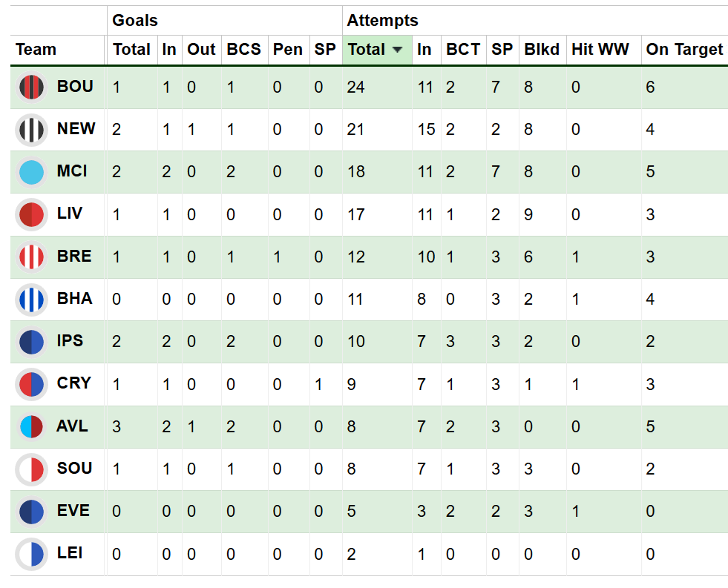Click the Liverpool red badge icon

31,214
